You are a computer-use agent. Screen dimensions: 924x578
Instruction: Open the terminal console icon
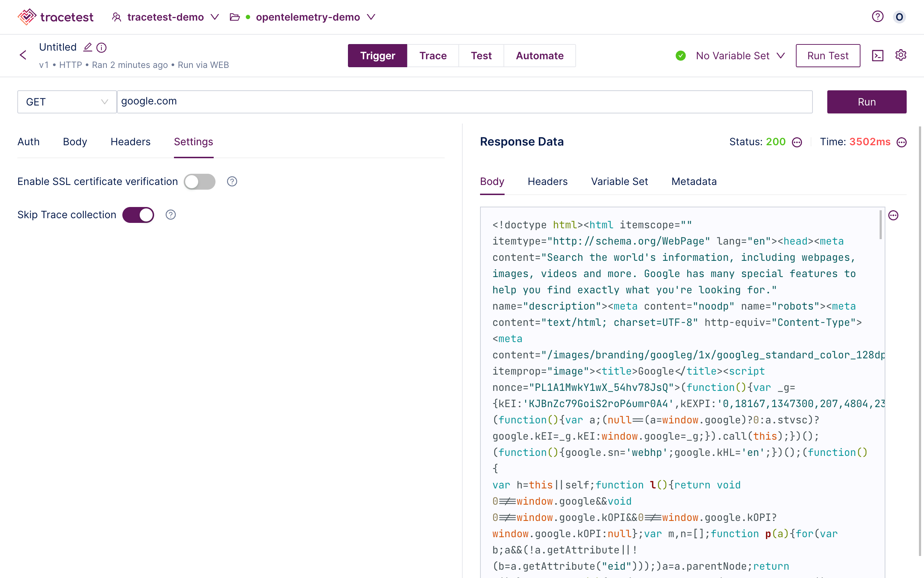tap(877, 56)
